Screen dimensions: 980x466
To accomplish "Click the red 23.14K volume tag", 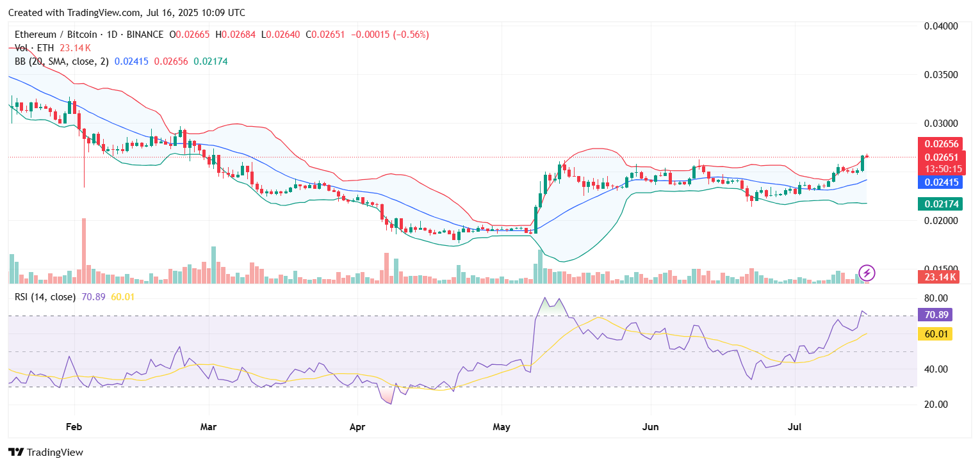I will tap(939, 277).
